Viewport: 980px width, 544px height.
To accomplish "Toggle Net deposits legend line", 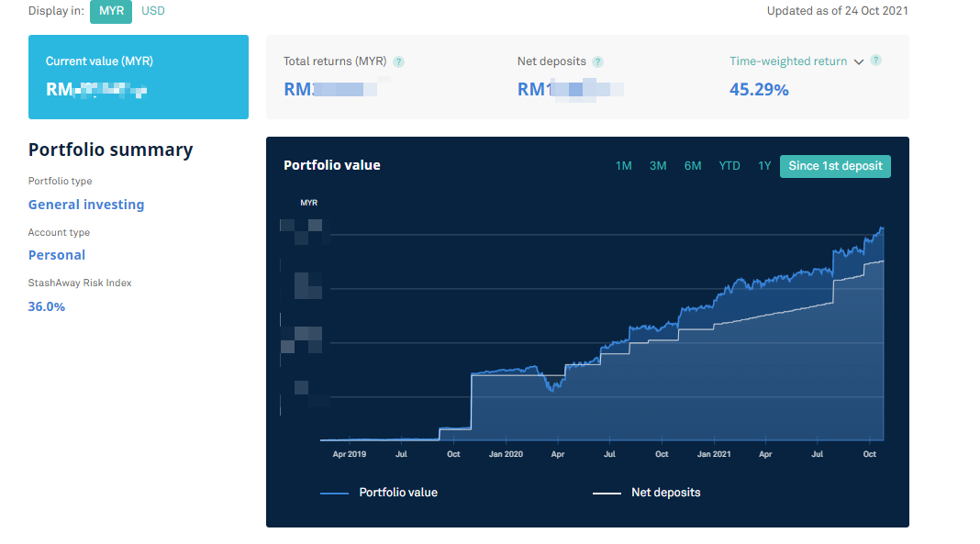I will click(x=646, y=493).
